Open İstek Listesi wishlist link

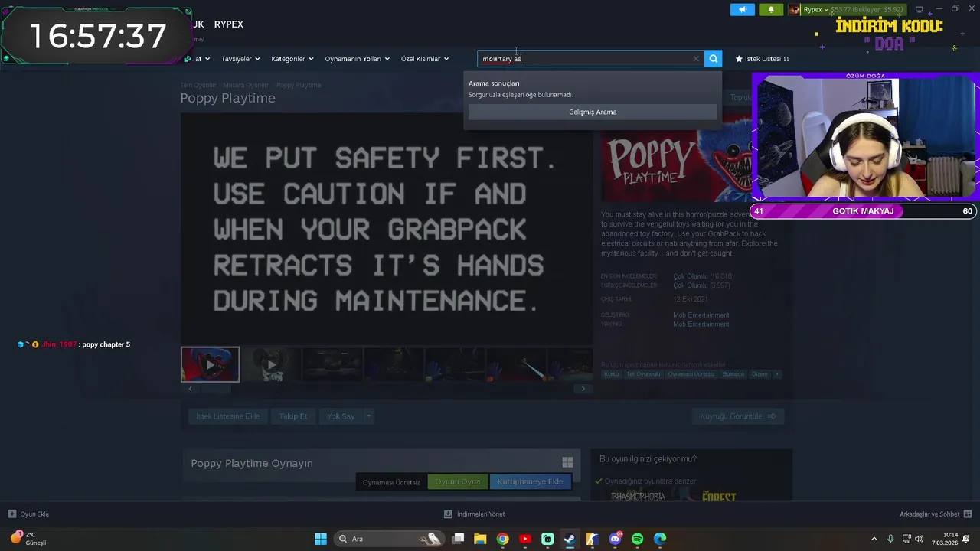coord(762,59)
